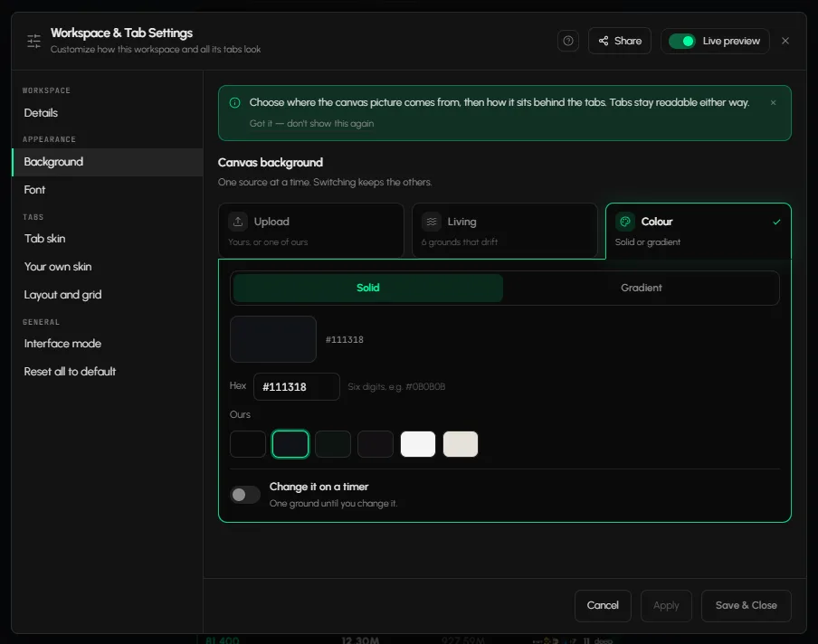This screenshot has height=644, width=818.
Task: Pick the white preset swatch
Action: click(418, 444)
